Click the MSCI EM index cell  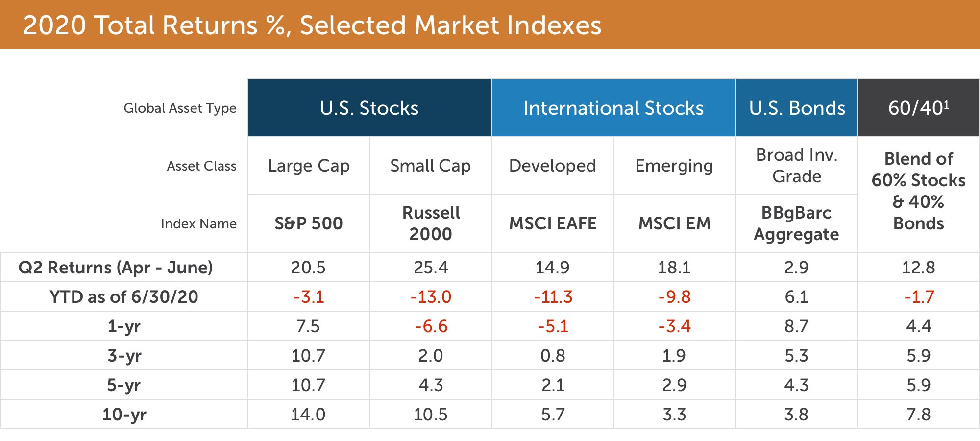click(x=674, y=223)
